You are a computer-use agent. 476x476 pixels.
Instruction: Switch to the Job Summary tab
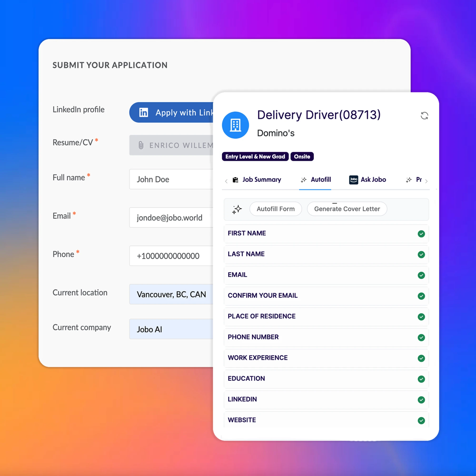[x=261, y=180]
